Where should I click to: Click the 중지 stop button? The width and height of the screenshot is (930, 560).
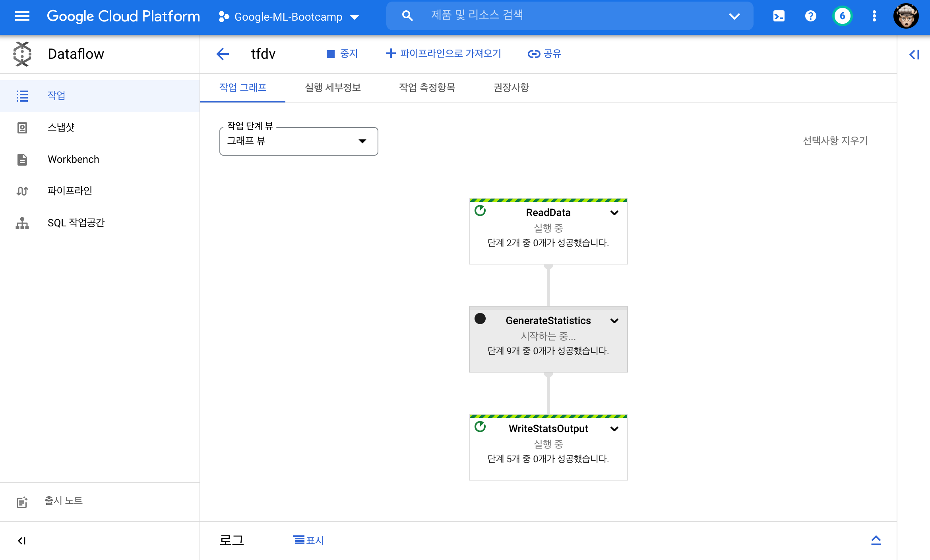pyautogui.click(x=342, y=54)
